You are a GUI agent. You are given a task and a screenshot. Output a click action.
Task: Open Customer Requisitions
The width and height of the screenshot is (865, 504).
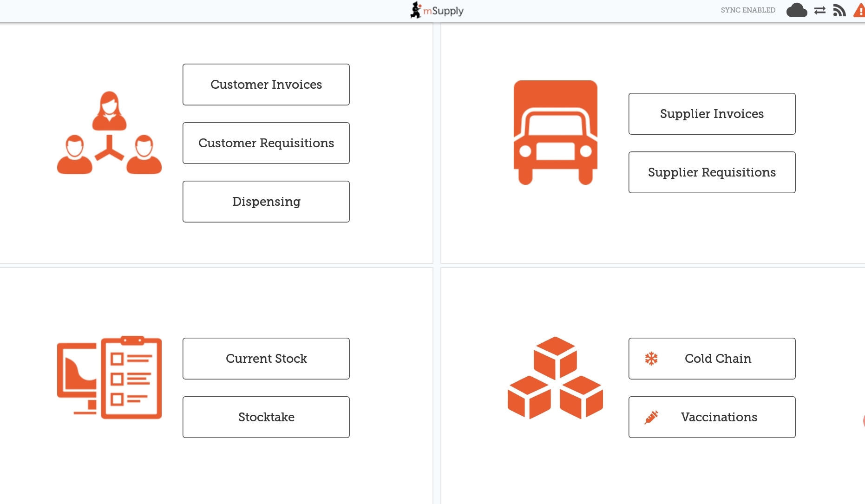click(266, 143)
